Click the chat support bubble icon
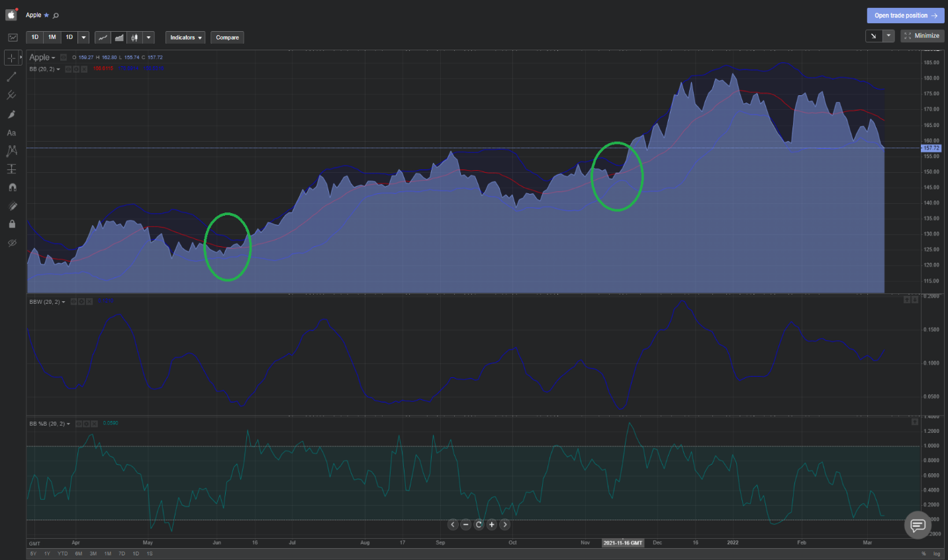Viewport: 948px width, 560px height. tap(918, 525)
